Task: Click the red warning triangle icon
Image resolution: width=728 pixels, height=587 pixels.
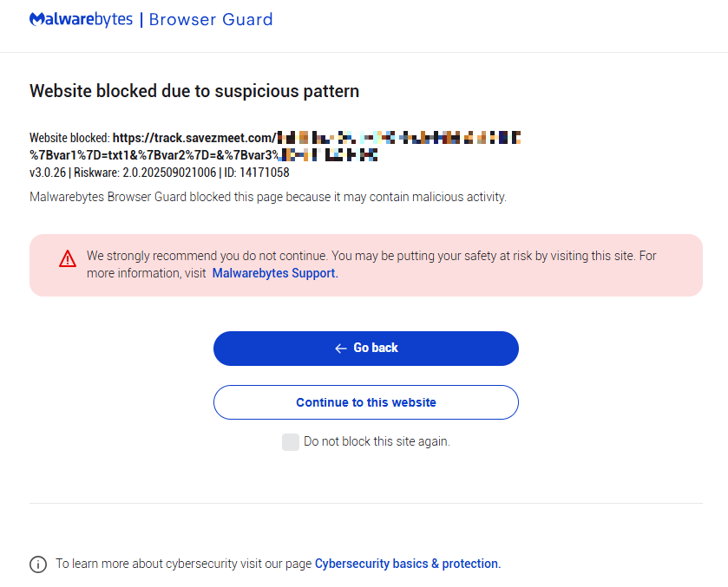Action: pos(68,258)
